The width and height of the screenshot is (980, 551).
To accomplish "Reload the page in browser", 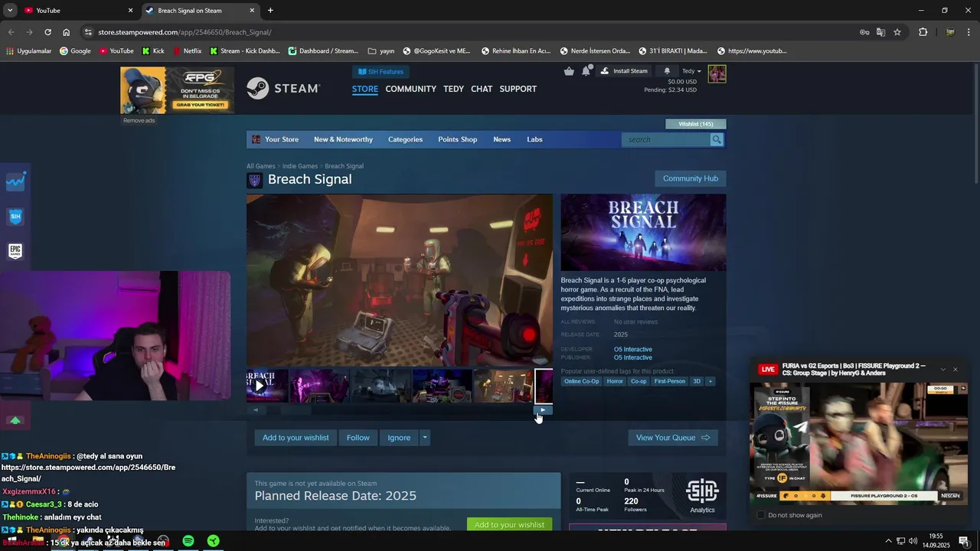I will click(47, 32).
